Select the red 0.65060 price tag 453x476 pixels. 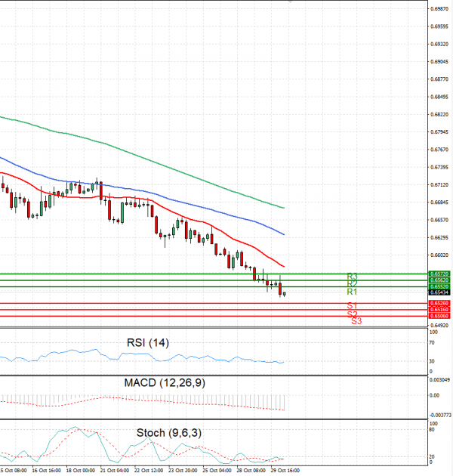[439, 316]
